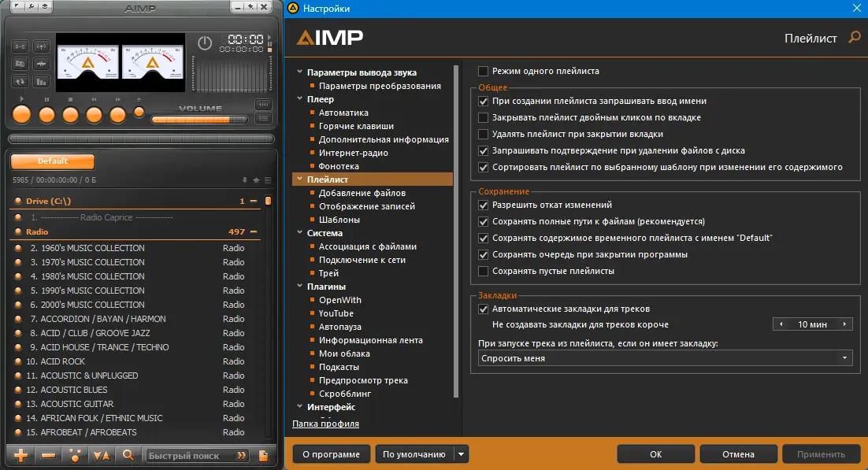Open the sort tracks icon in playlist toolbar
The image size is (868, 470).
tap(100, 455)
